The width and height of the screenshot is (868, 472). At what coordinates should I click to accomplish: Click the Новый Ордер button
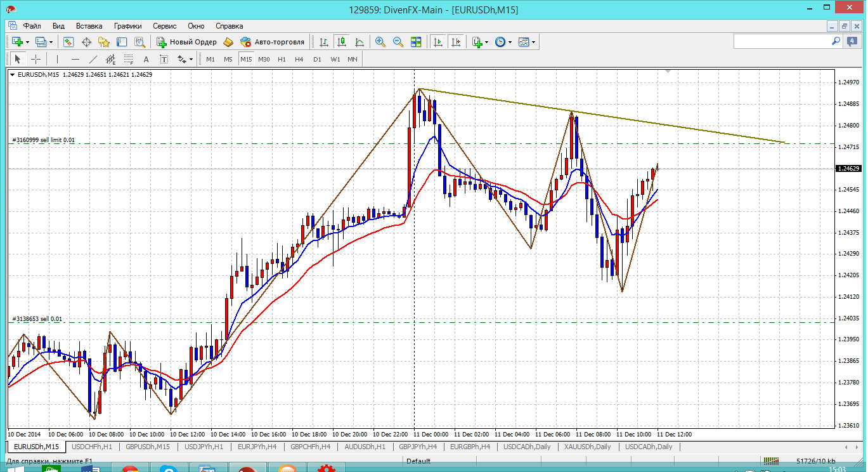[187, 42]
